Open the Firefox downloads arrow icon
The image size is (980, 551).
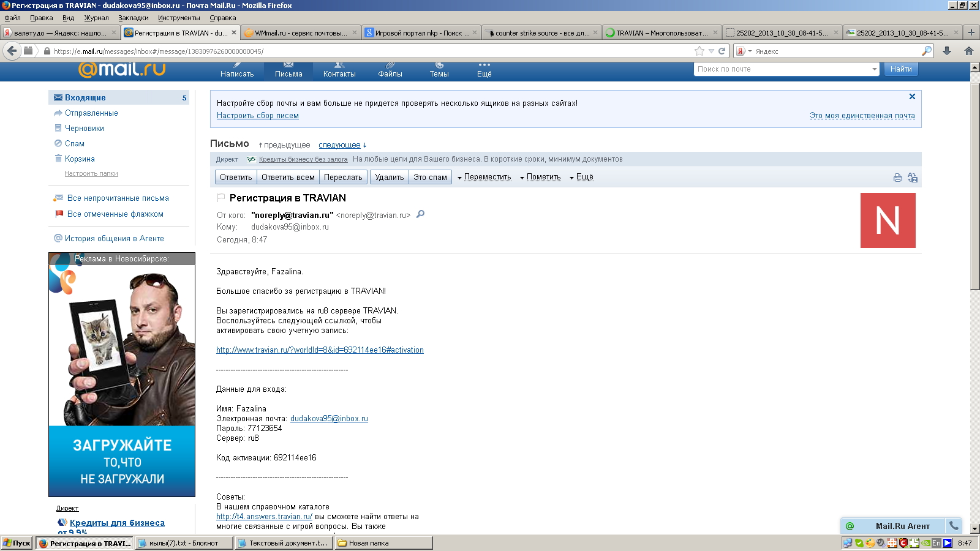tap(947, 51)
